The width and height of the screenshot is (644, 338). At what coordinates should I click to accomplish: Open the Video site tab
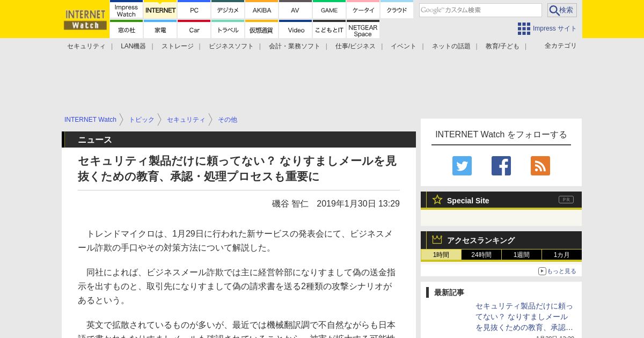[296, 30]
